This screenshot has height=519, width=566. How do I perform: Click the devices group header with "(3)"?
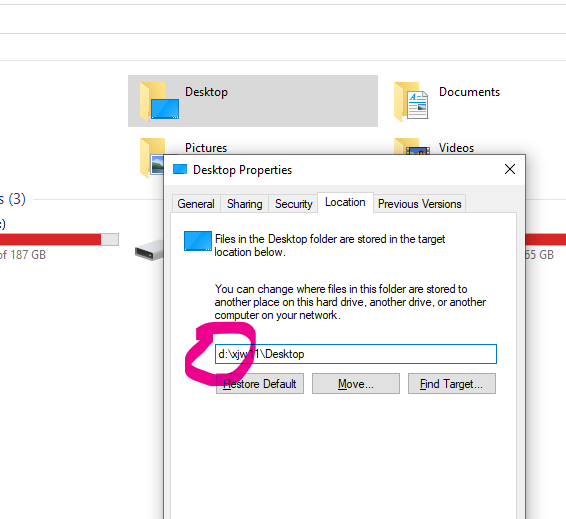pyautogui.click(x=13, y=199)
